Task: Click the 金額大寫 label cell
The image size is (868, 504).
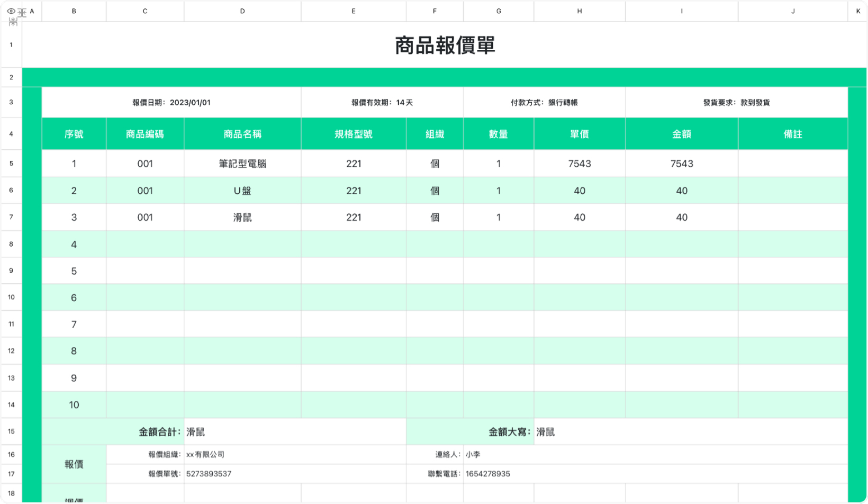Action: 470,432
